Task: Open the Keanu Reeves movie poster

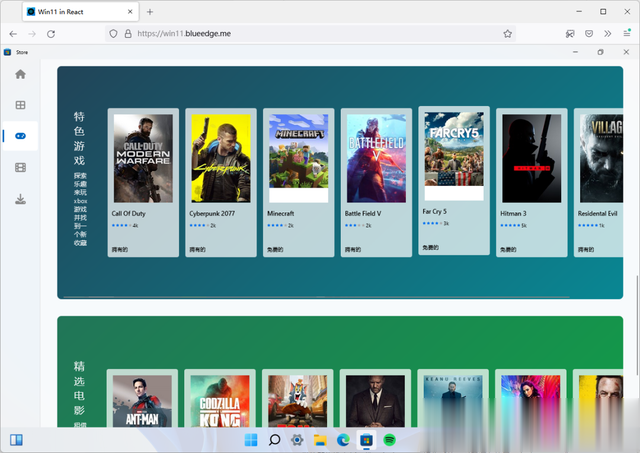Action: pos(453,401)
